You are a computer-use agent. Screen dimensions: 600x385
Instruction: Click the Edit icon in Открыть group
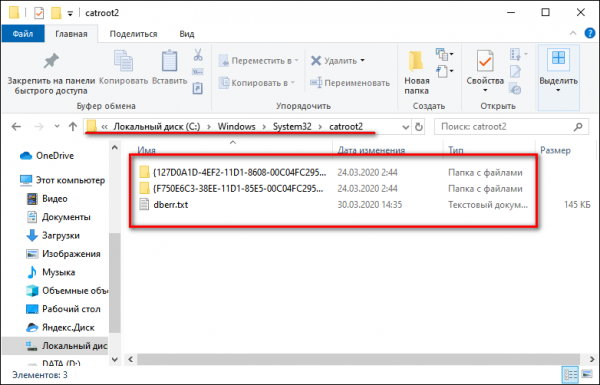click(515, 72)
